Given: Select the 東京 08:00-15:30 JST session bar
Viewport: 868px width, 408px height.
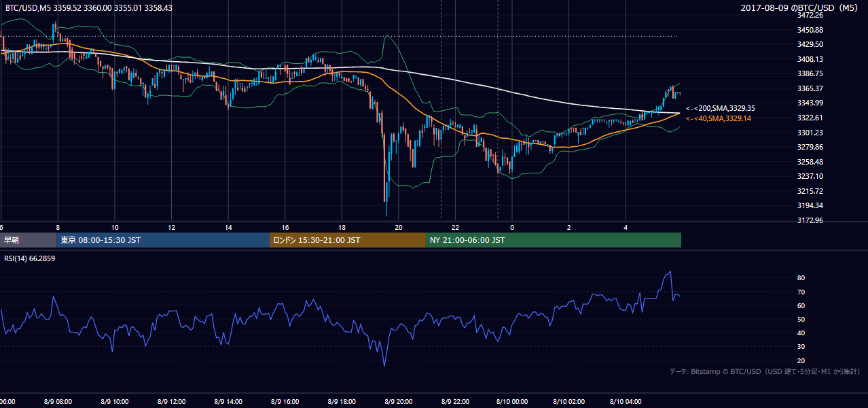Looking at the screenshot, I should (x=164, y=240).
